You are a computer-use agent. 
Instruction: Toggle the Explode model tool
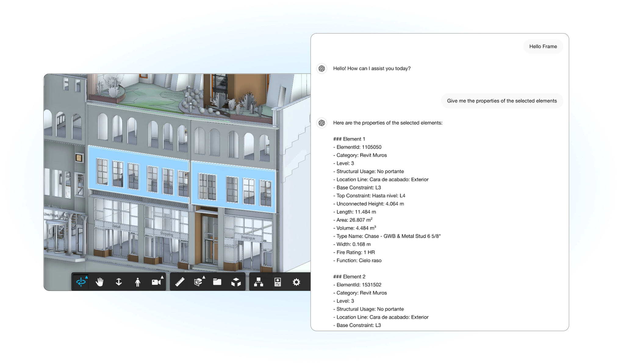(236, 282)
